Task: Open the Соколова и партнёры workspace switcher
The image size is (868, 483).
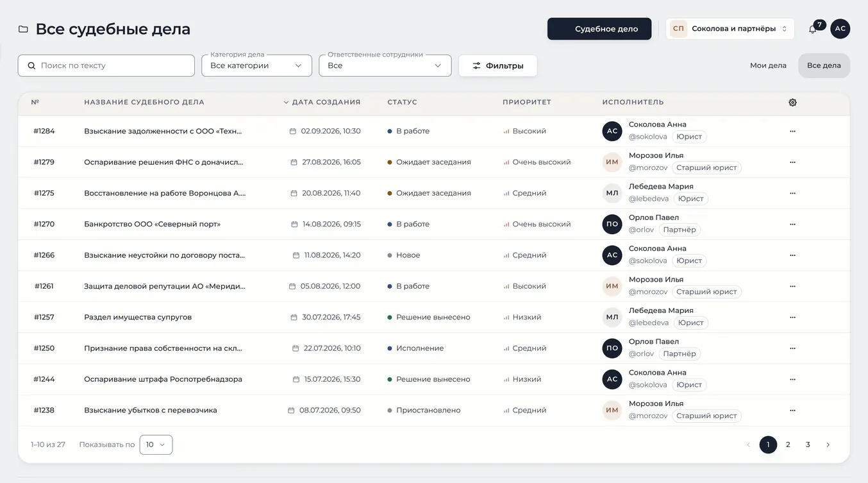Action: coord(730,29)
